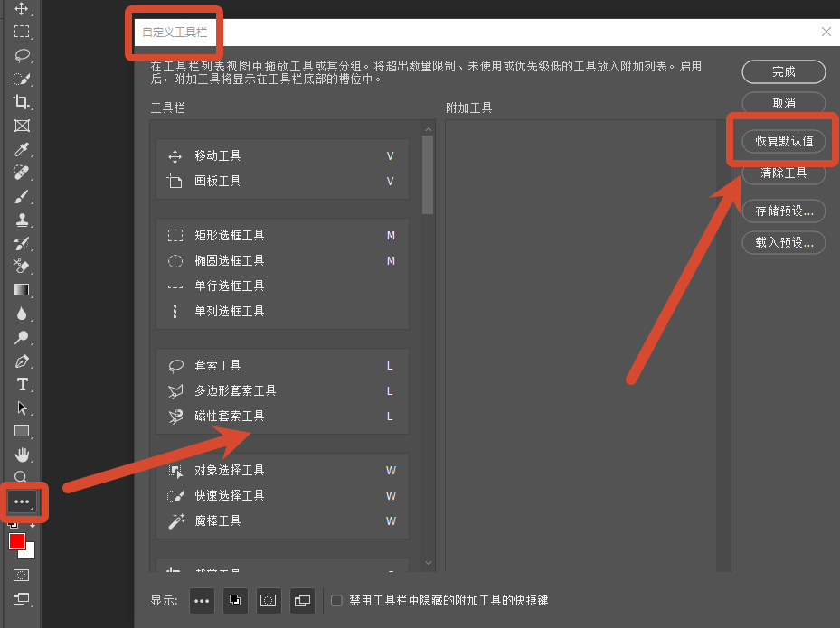This screenshot has height=628, width=840.
Task: Swap foreground and background colors arrow
Action: point(33,526)
